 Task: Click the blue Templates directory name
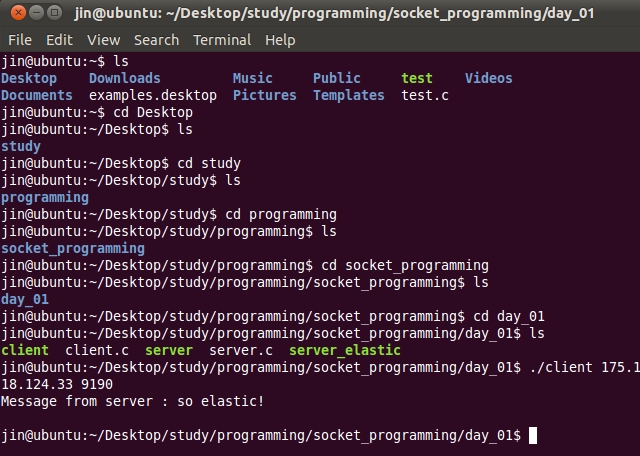[x=348, y=95]
